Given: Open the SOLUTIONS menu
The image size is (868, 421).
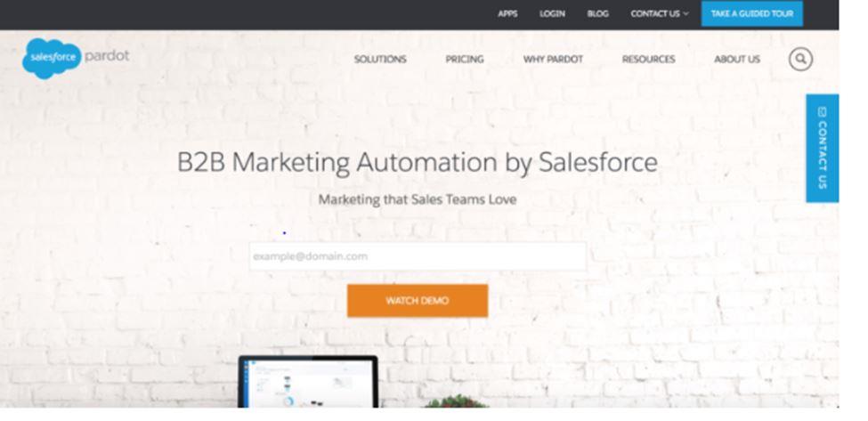Looking at the screenshot, I should (380, 60).
